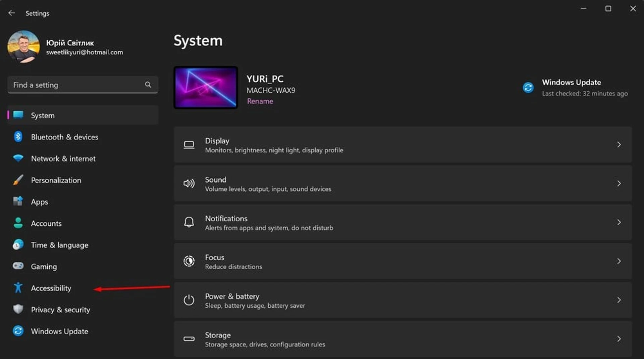This screenshot has height=359, width=644.
Task: Click the YURi_PC device name
Action: pos(265,79)
